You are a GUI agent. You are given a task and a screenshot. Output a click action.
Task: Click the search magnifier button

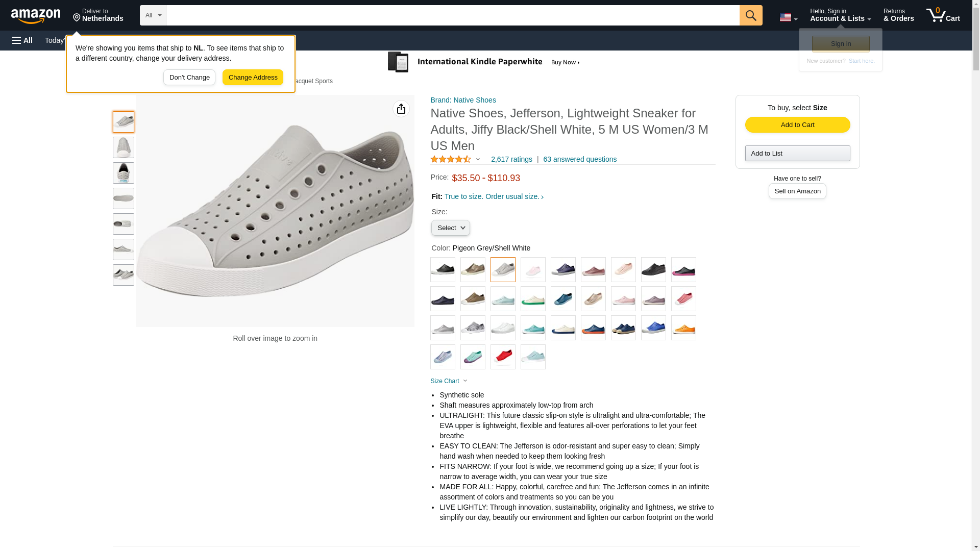pyautogui.click(x=750, y=15)
